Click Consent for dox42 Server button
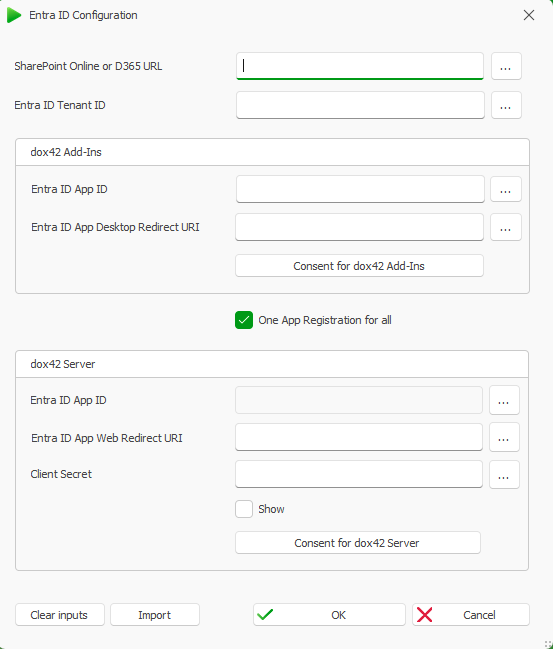This screenshot has width=553, height=649. tap(358, 543)
